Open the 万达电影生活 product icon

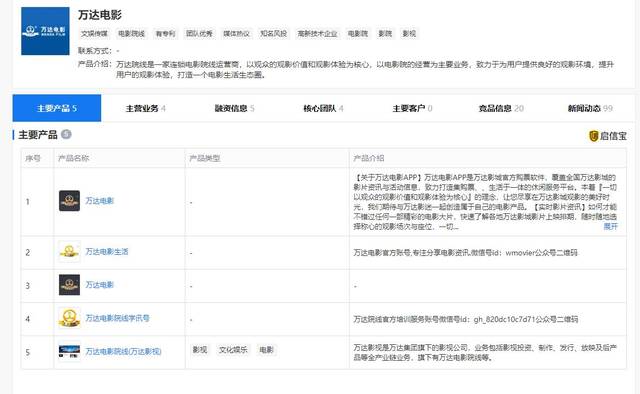click(x=69, y=252)
